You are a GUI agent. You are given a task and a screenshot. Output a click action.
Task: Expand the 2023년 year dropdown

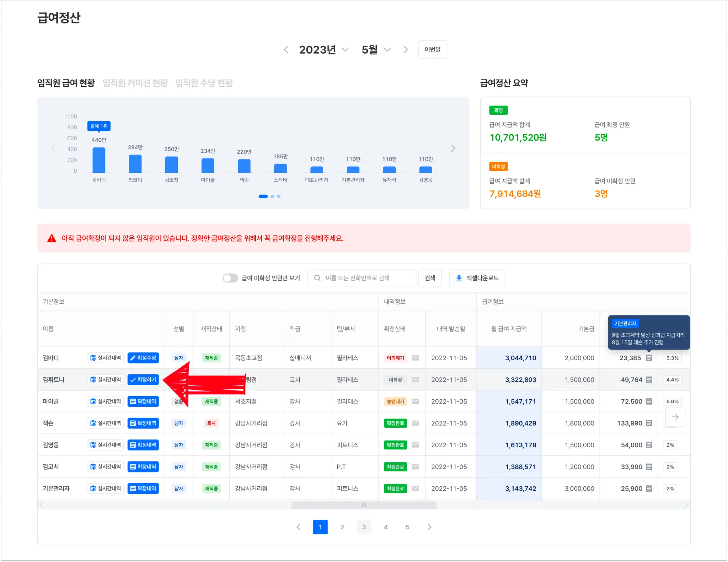[324, 50]
